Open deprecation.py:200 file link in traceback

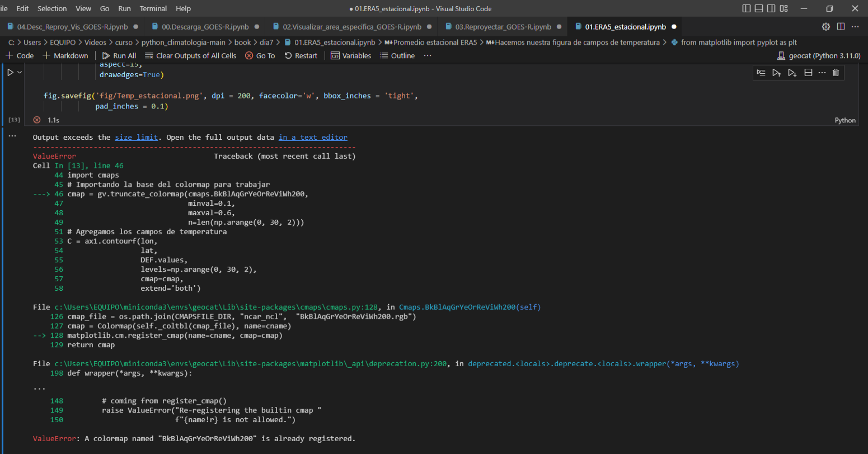point(251,363)
